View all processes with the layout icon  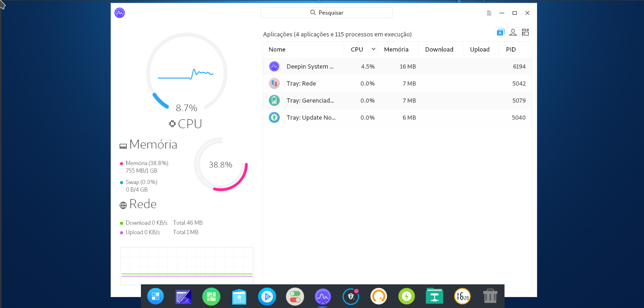pos(525,32)
